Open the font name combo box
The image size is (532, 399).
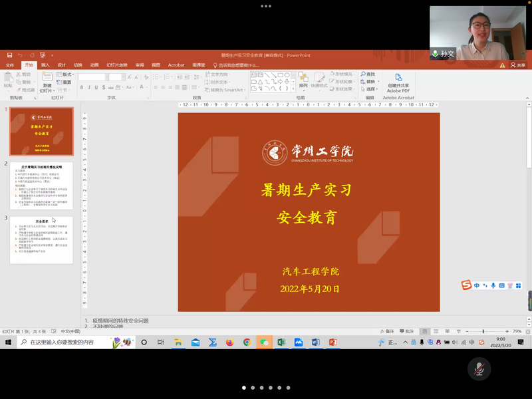tap(93, 77)
